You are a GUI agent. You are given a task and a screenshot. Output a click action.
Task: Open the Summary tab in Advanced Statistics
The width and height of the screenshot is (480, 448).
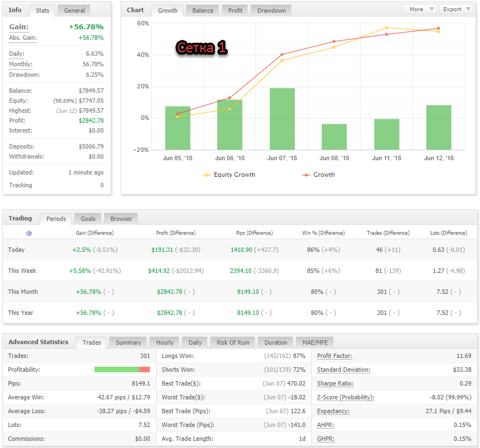tap(128, 342)
